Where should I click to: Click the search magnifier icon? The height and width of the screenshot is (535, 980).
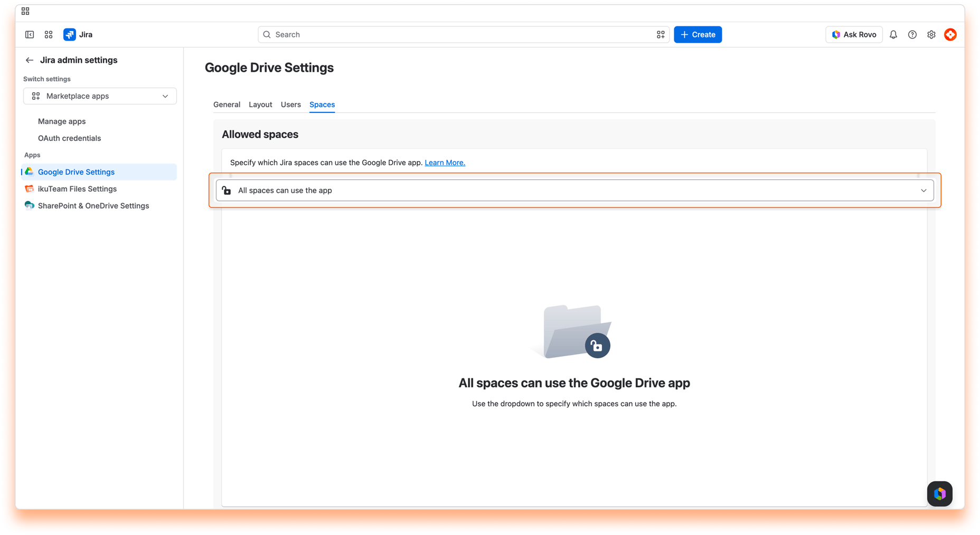(267, 35)
